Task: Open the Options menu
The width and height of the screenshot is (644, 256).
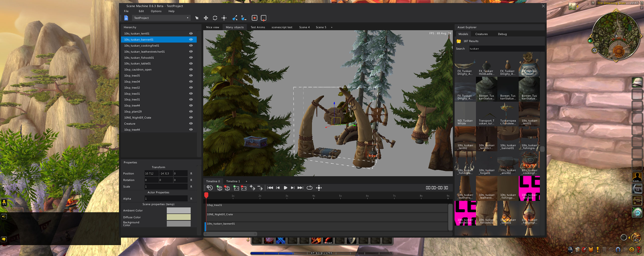Action: [156, 11]
